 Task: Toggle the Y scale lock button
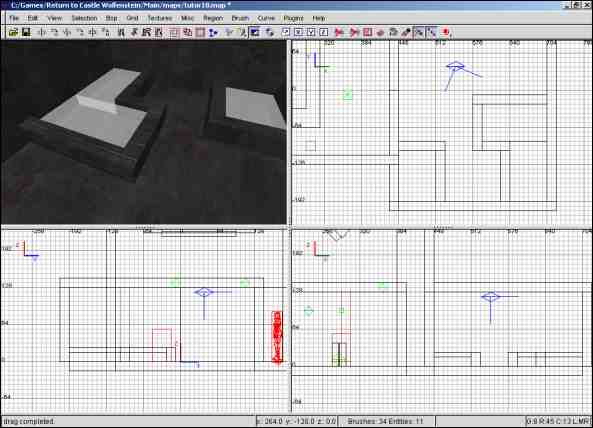point(311,33)
